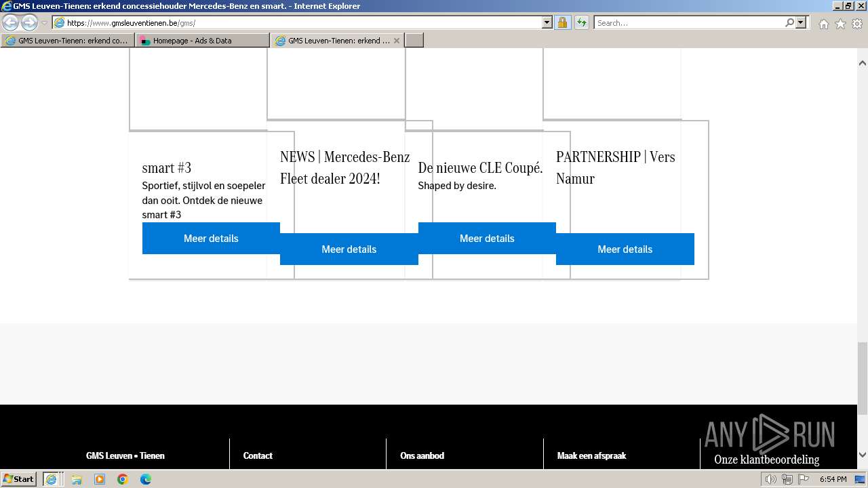This screenshot has height=488, width=868.
Task: Click the Action Center flag tray icon
Action: (804, 479)
